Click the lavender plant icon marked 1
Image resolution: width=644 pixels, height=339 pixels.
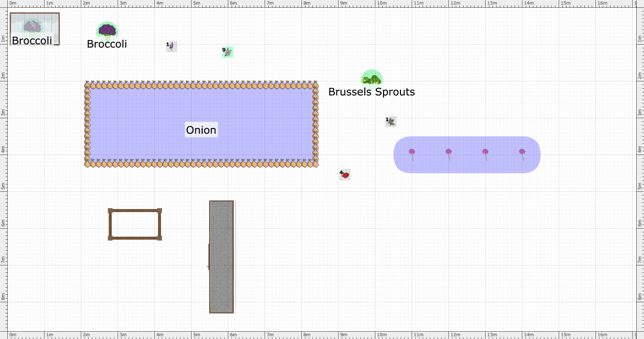tap(171, 46)
